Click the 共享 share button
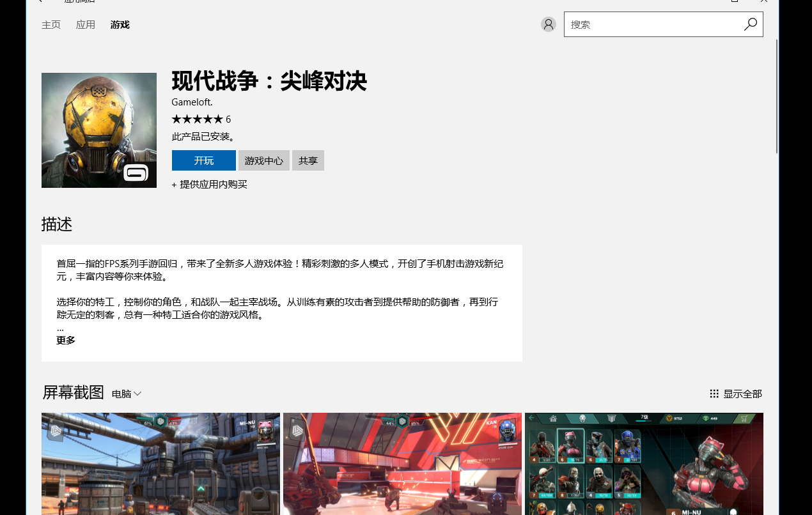The width and height of the screenshot is (812, 515). pos(308,160)
